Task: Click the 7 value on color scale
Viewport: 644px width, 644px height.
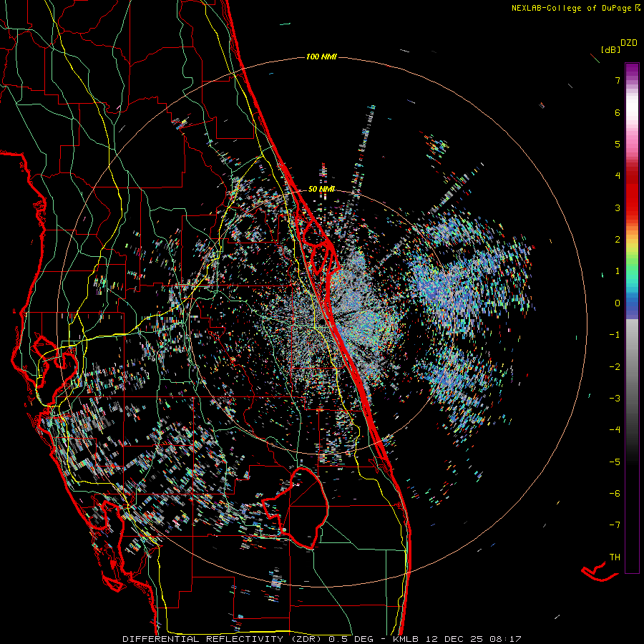Action: click(x=618, y=80)
